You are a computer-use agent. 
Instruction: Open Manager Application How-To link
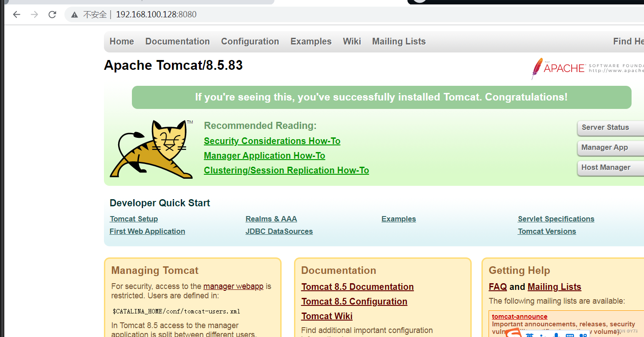click(264, 156)
